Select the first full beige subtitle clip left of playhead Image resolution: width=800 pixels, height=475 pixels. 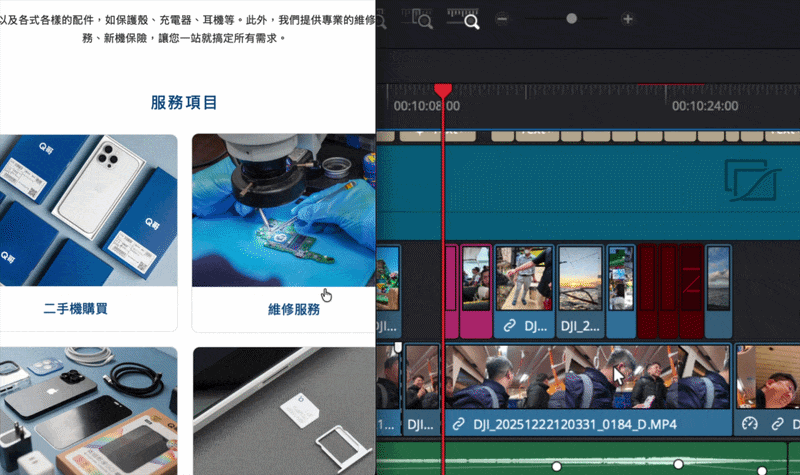tap(438, 135)
